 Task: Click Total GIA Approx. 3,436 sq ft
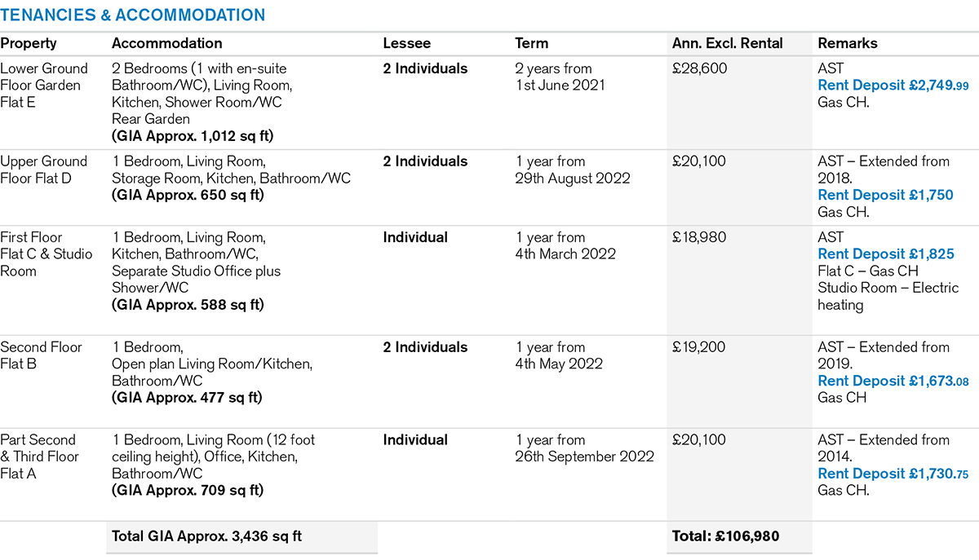pos(208,536)
